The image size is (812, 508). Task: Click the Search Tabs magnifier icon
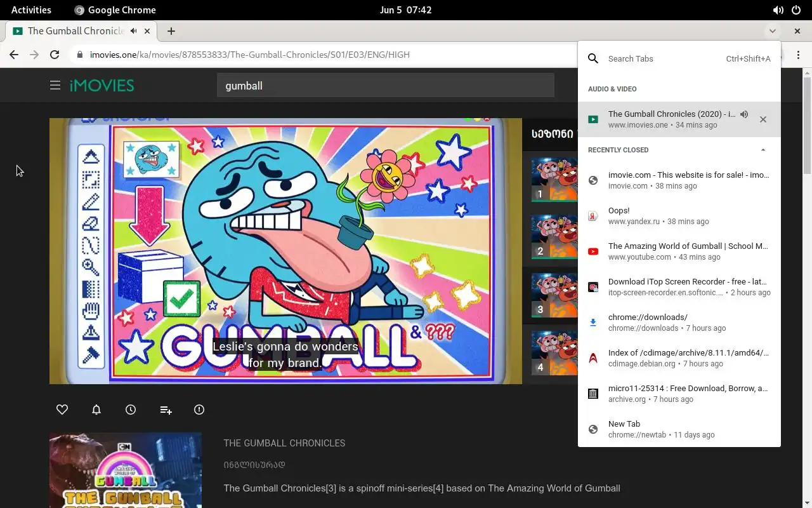tap(593, 58)
